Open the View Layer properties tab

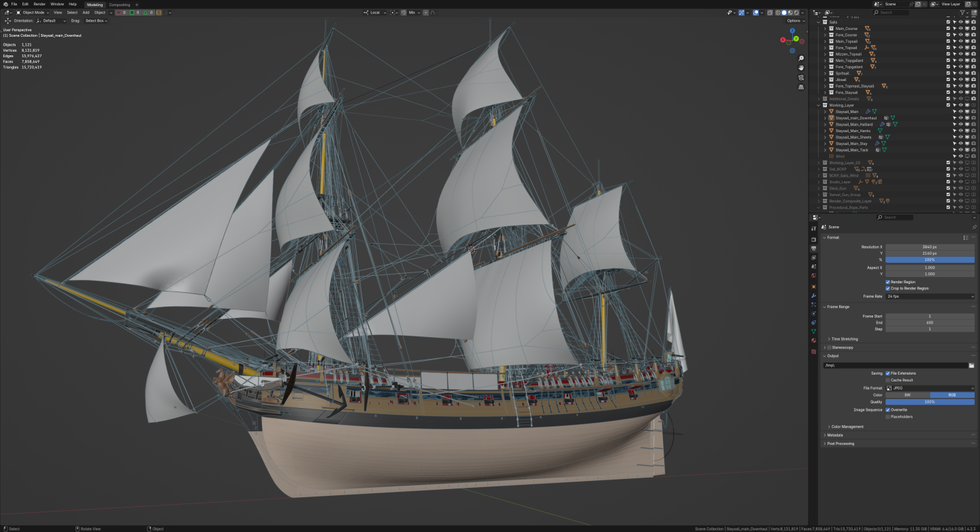813,258
